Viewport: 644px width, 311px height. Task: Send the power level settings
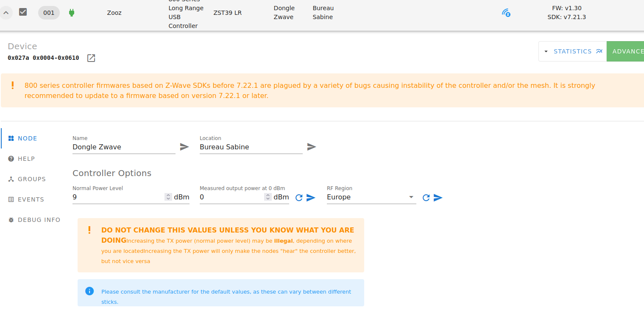pyautogui.click(x=311, y=198)
